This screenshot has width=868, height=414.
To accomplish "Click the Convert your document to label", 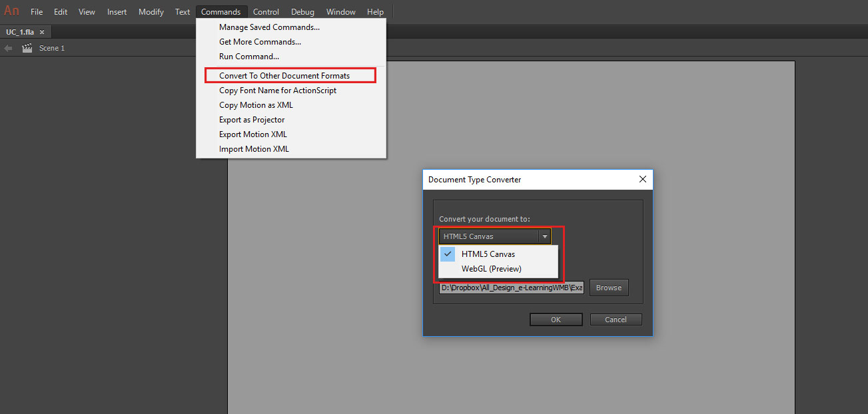I will tap(484, 220).
